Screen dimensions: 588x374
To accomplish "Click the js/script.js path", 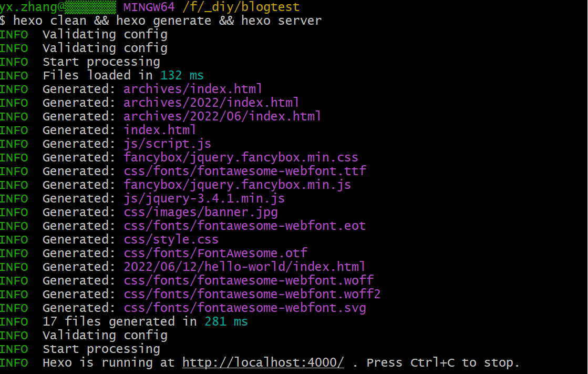I will pyautogui.click(x=167, y=144).
